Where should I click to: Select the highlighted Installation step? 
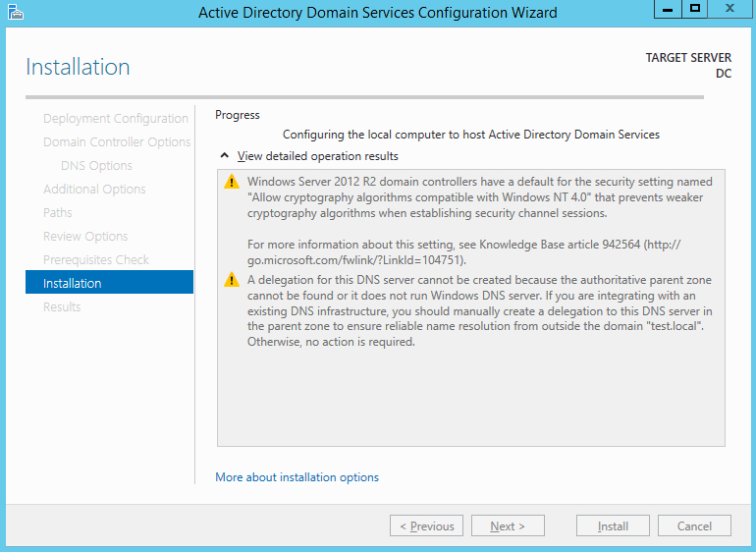coord(109,282)
